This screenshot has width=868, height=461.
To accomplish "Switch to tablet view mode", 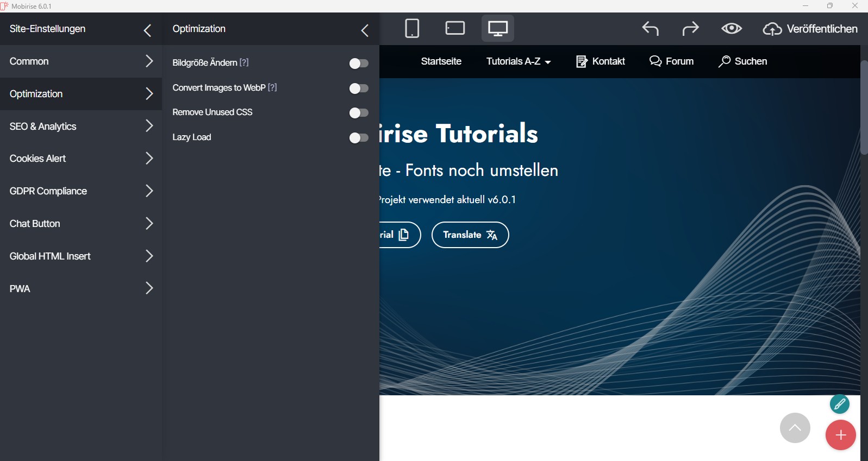I will click(x=454, y=28).
